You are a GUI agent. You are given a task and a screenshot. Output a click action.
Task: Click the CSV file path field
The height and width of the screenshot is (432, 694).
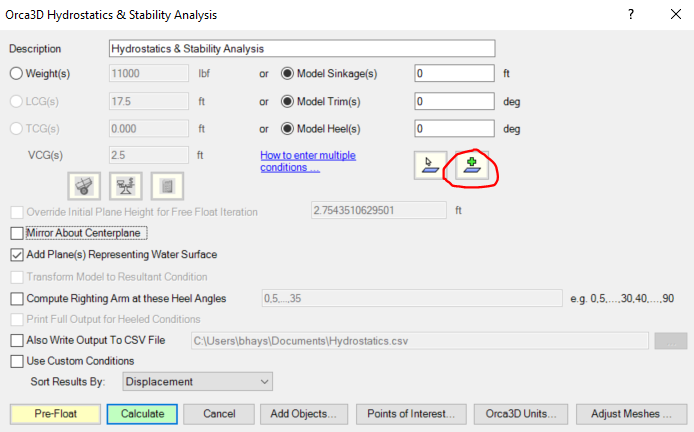point(420,341)
